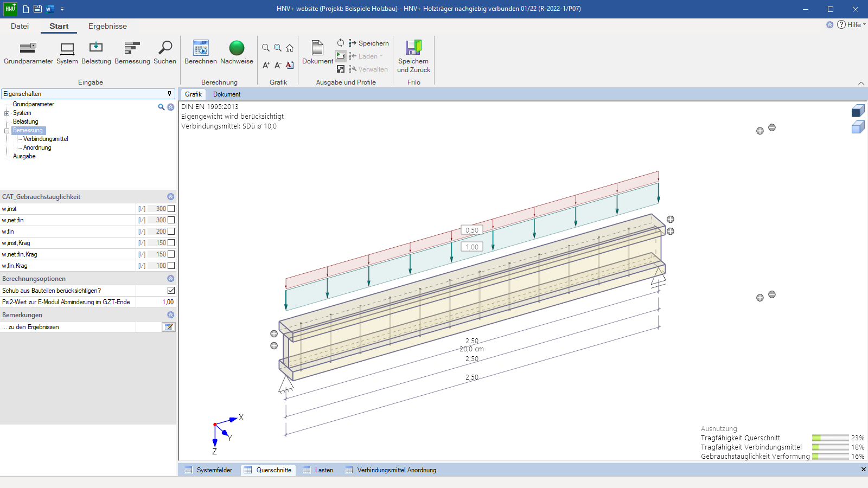Image resolution: width=868 pixels, height=488 pixels.
Task: Select Verbindungsmittel in the tree
Action: point(46,139)
